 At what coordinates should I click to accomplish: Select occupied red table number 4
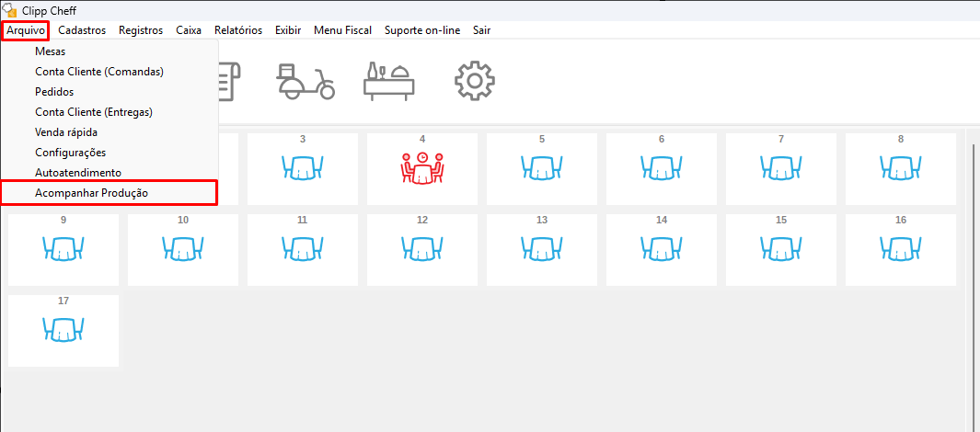click(x=422, y=168)
